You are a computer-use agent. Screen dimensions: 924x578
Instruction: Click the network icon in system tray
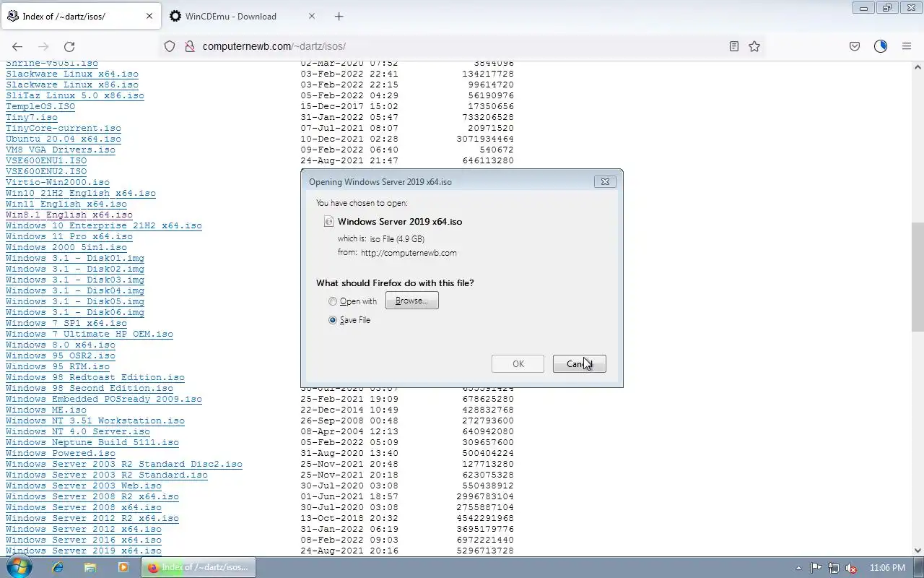coord(834,568)
